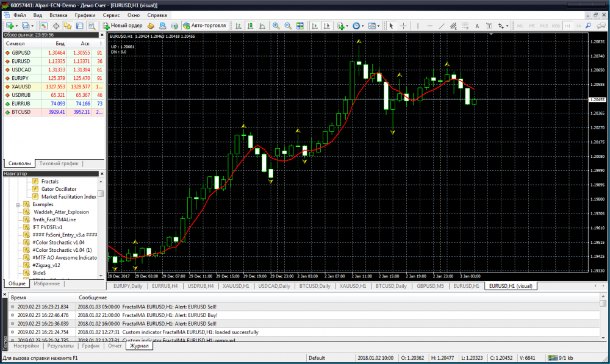Open the Сервис menu
The width and height of the screenshot is (610, 364).
point(111,15)
